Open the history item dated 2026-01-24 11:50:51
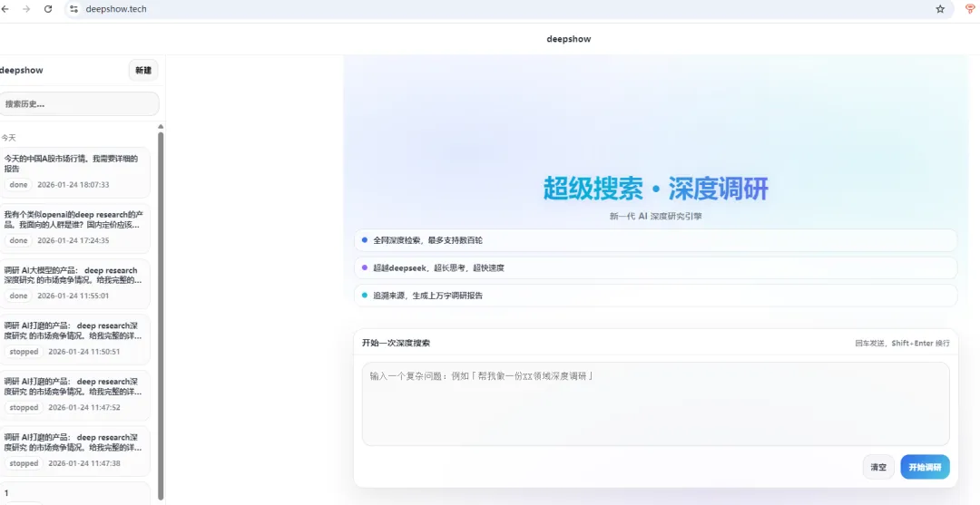Image resolution: width=980 pixels, height=505 pixels. (74, 340)
